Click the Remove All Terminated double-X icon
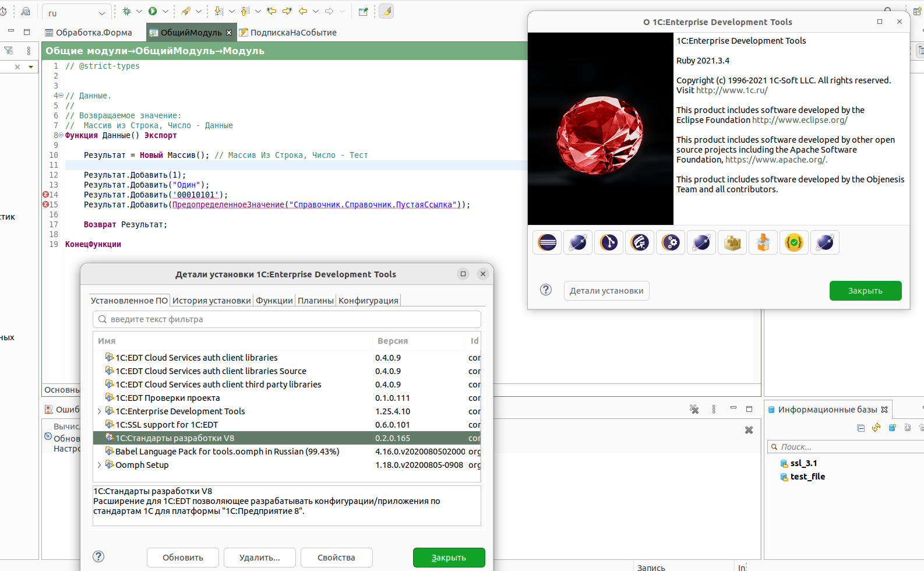 (x=694, y=409)
